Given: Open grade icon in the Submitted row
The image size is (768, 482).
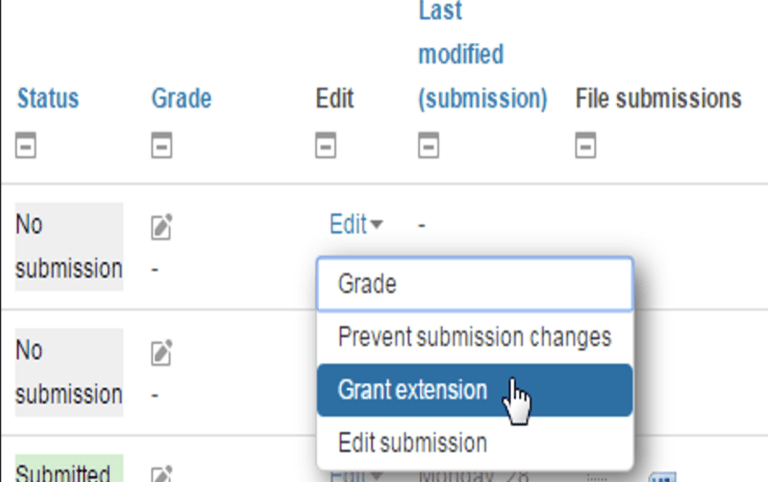Looking at the screenshot, I should click(161, 474).
